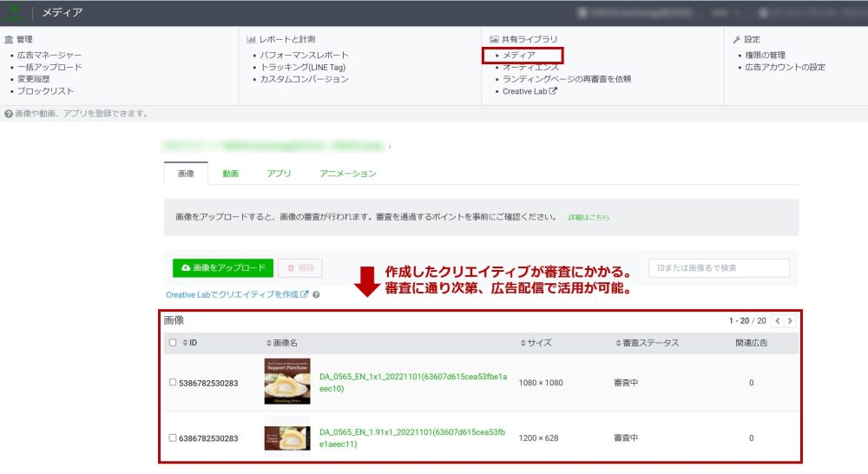Screen dimensions: 868x474
Task: Check the box for ID 5386782530283
Action: pos(173,382)
